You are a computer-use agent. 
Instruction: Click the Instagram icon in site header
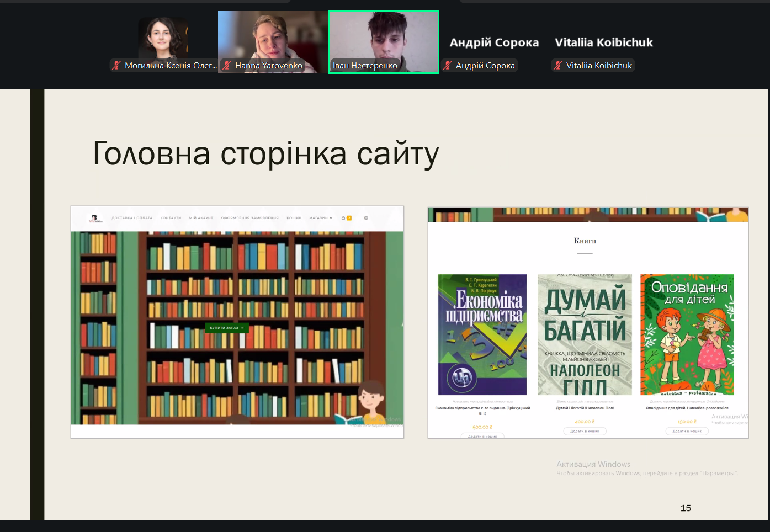tap(366, 218)
